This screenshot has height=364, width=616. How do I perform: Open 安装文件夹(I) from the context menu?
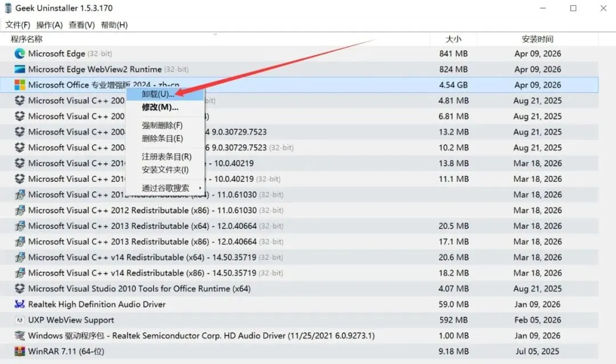coord(165,170)
